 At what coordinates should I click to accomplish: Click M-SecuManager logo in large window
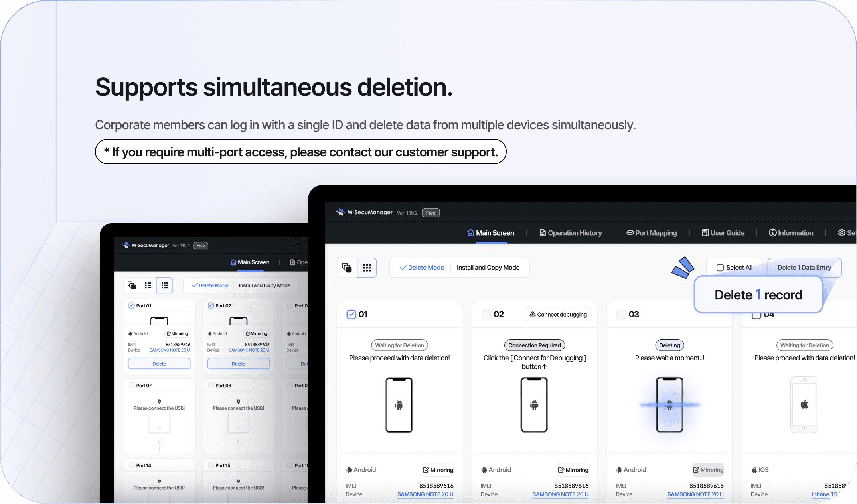click(340, 212)
